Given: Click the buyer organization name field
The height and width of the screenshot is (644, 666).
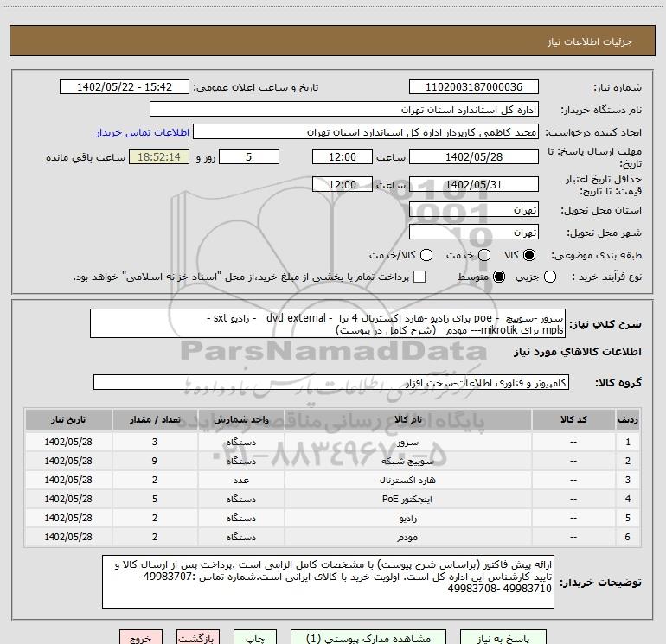Looking at the screenshot, I should 344,110.
